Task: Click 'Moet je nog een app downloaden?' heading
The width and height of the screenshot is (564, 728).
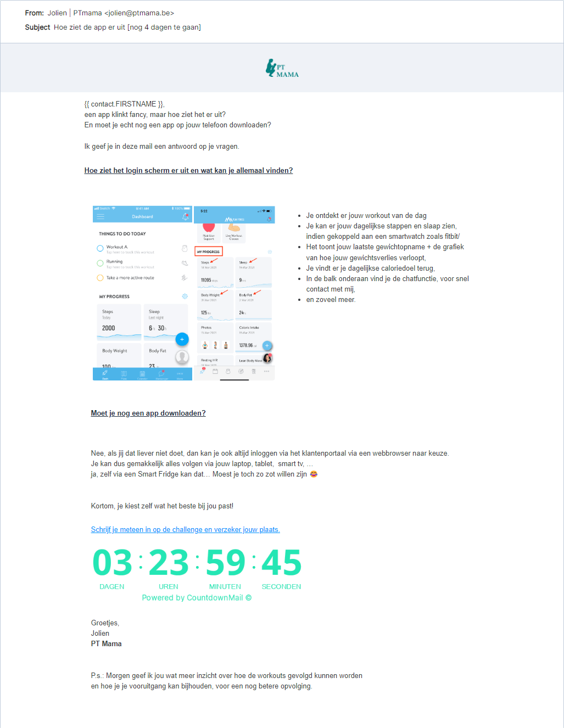Action: (148, 413)
